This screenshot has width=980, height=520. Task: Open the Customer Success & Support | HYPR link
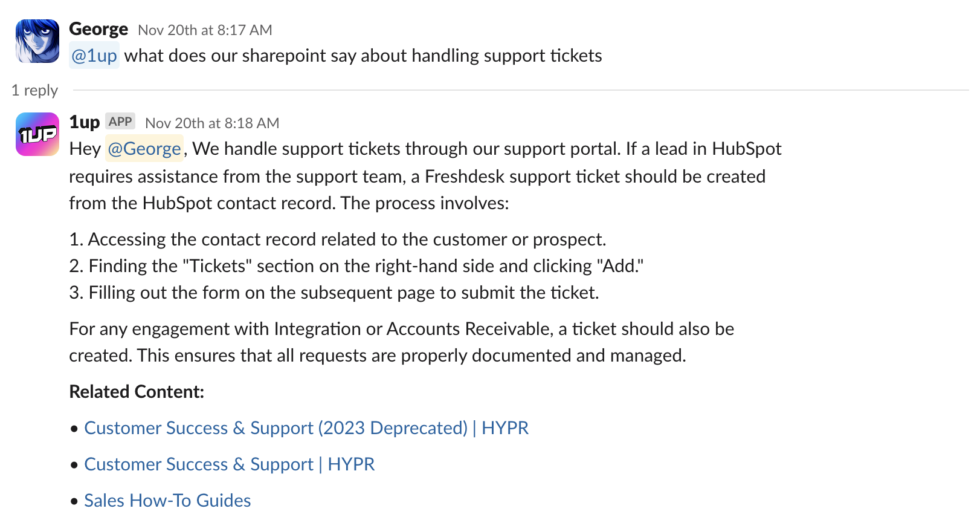tap(230, 464)
